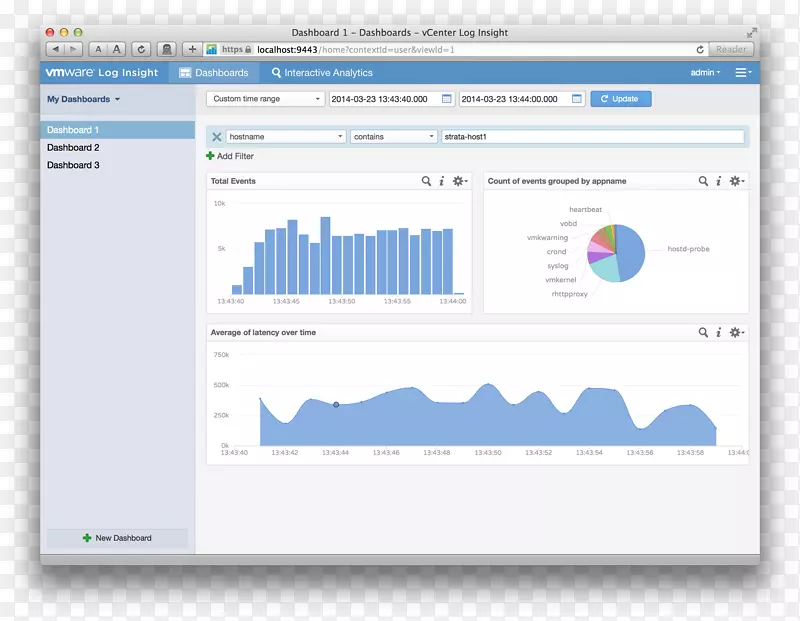Click the search icon on Total Events widget
The width and height of the screenshot is (800, 621).
point(425,181)
